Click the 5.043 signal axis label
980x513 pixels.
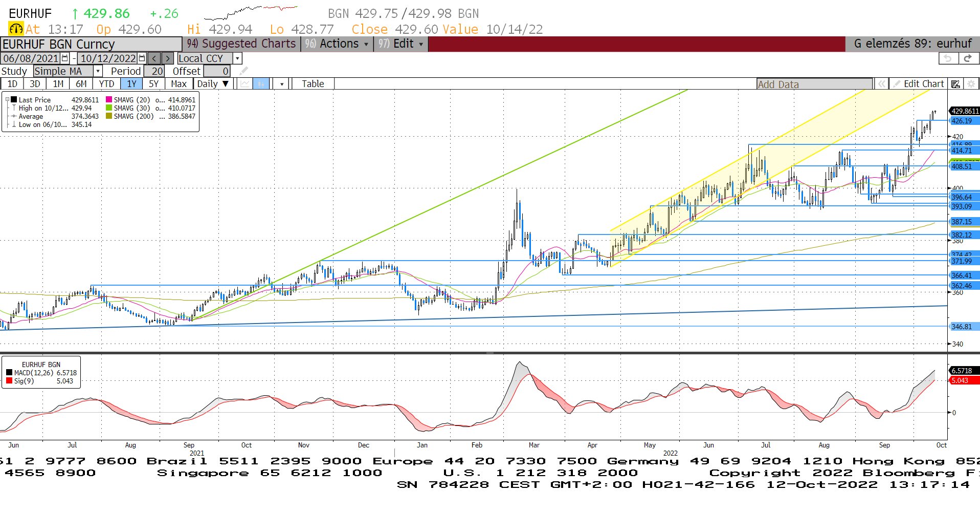pyautogui.click(x=964, y=380)
